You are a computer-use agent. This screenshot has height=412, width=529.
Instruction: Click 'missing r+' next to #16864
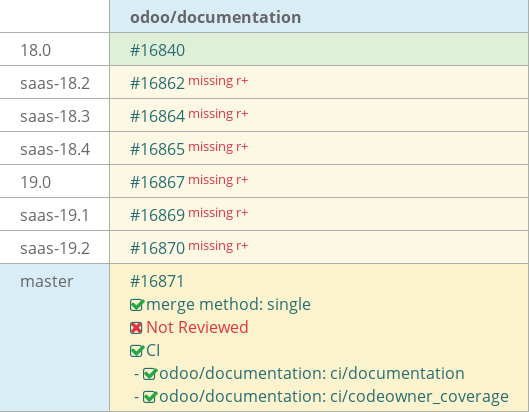coord(218,114)
